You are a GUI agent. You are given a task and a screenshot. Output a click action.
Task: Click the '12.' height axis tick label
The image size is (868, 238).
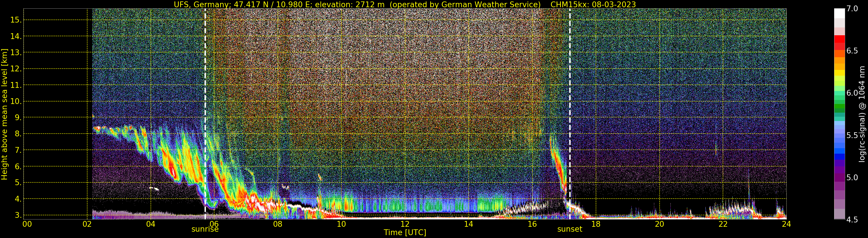16,69
